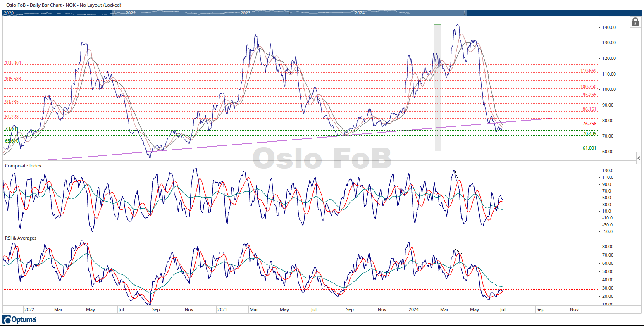Viewport: 644px width, 326px height.
Task: Click -10.0 on the Composite Index axis
Action: [x=608, y=218]
